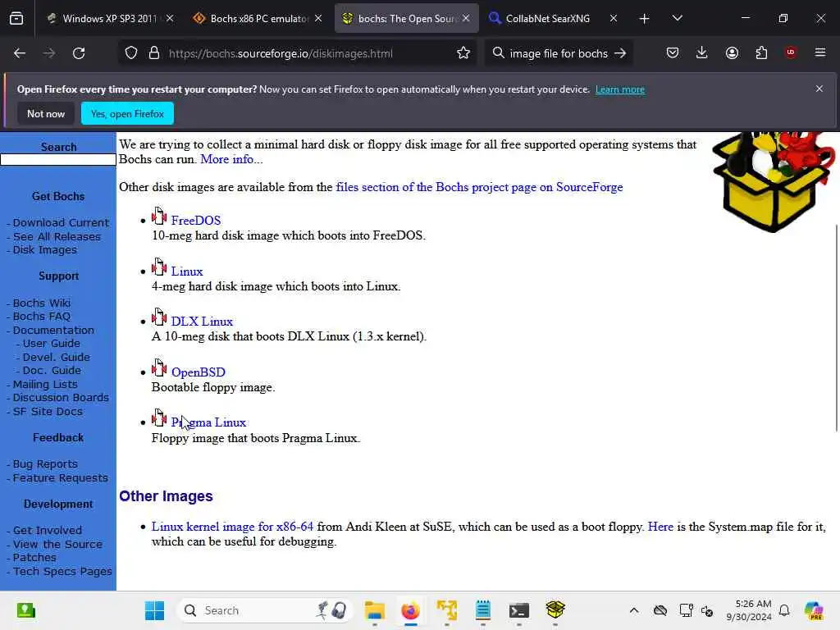
Task: Launch File Explorer from the taskbar
Action: (374, 610)
